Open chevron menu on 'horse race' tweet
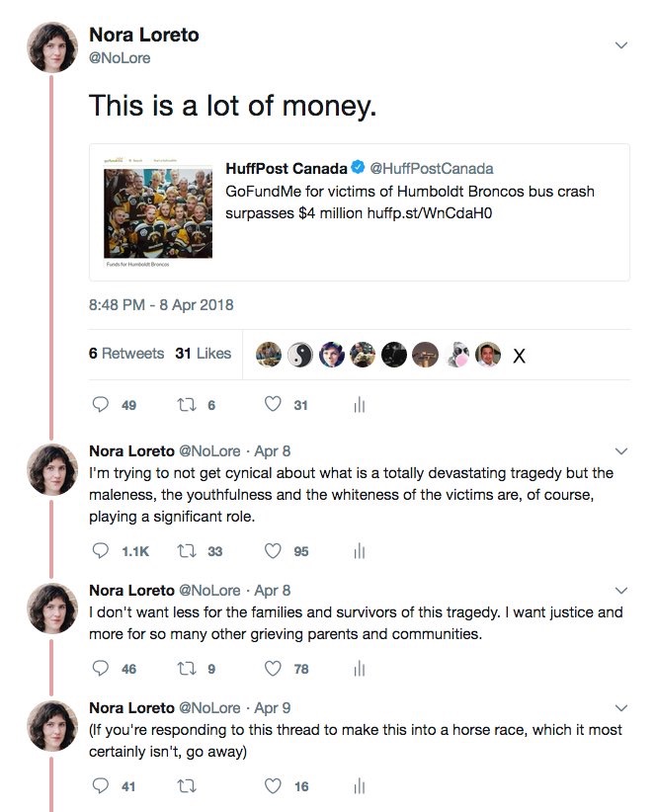This screenshot has height=812, width=656. click(621, 707)
